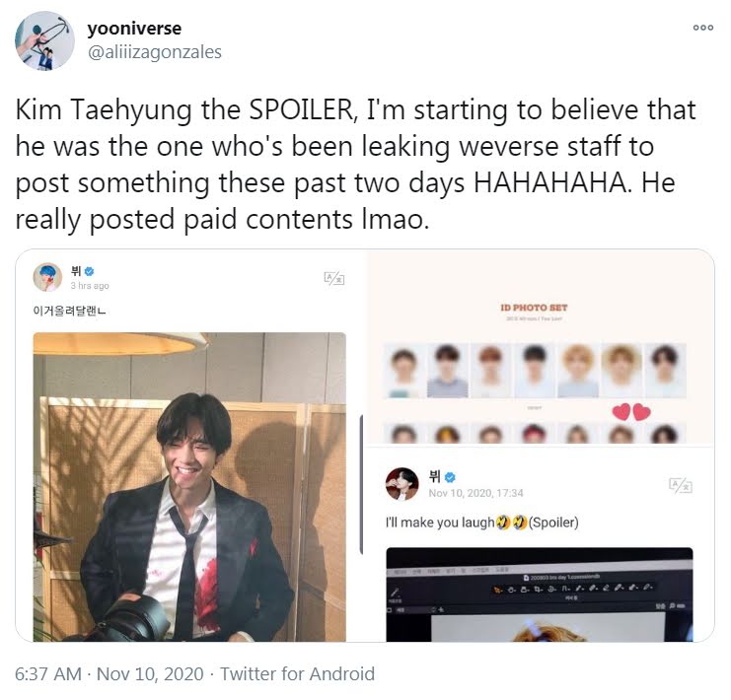Open the dark editing software screenshot
Viewport: 731px width, 700px height.
coord(540,595)
